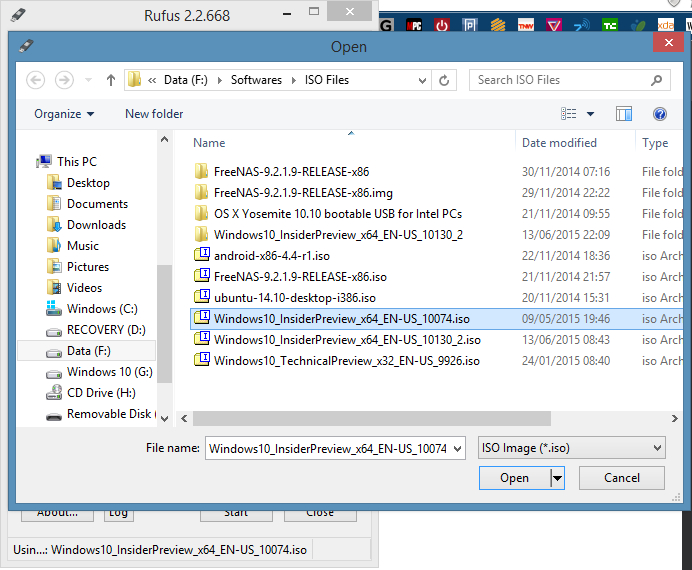Select the android-x86-4.4-r1.iso file
This screenshot has width=692, height=570.
(271, 256)
